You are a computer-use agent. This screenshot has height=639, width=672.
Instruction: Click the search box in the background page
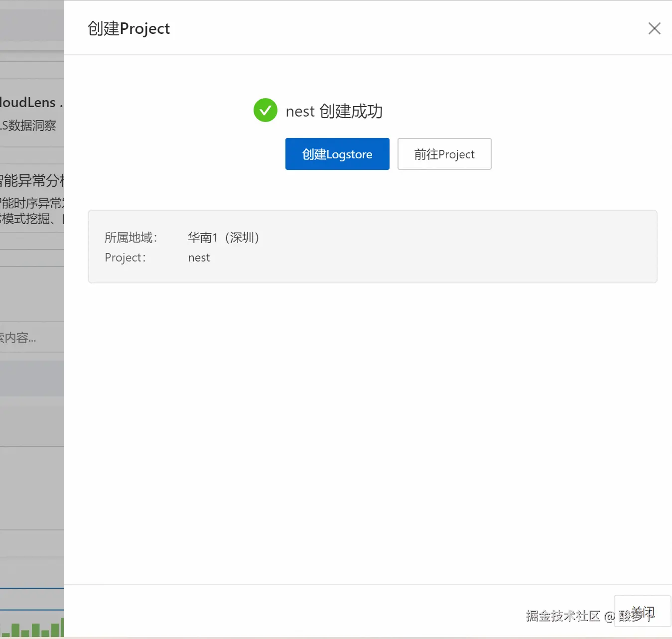click(x=32, y=338)
